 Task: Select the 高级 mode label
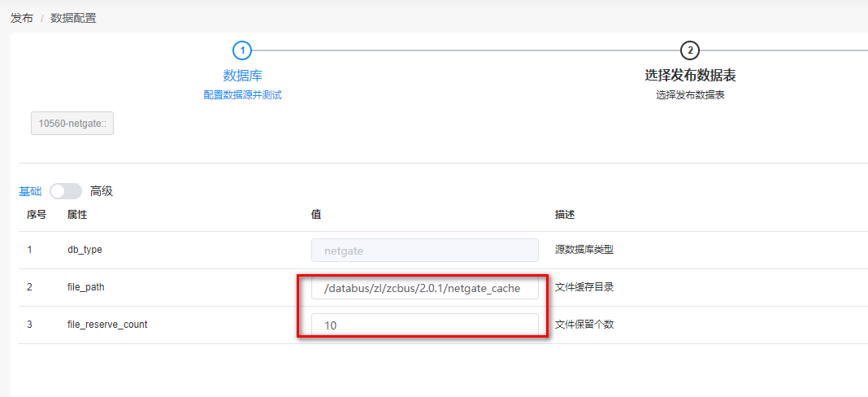102,191
